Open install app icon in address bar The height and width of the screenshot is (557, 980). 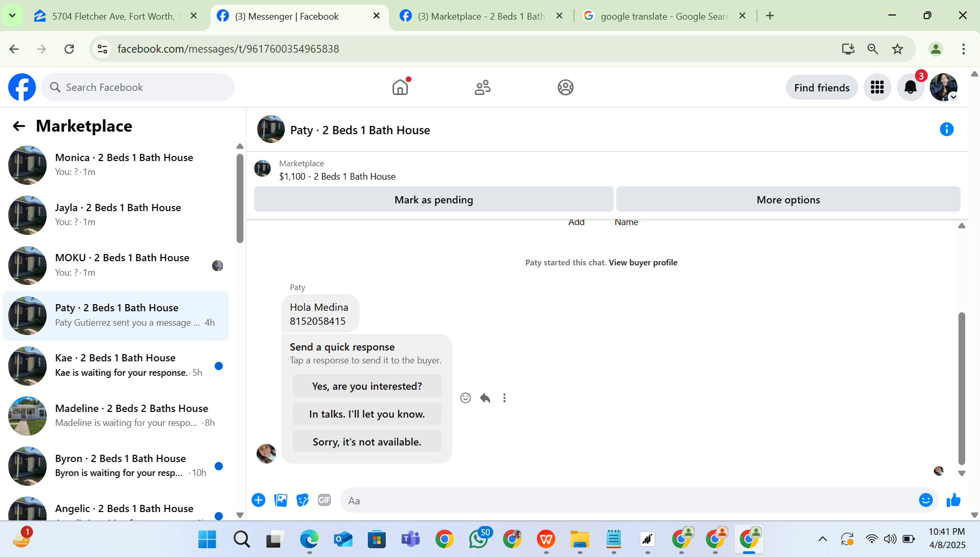click(848, 49)
